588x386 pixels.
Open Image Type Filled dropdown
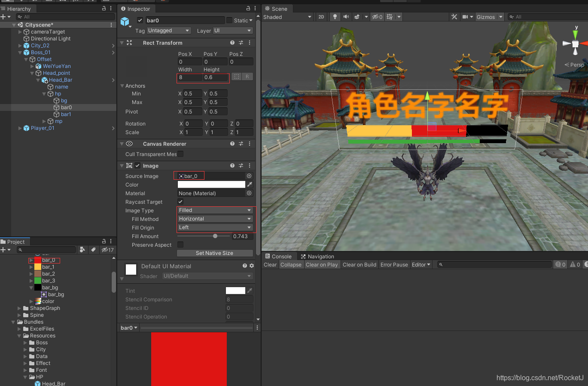(x=215, y=210)
